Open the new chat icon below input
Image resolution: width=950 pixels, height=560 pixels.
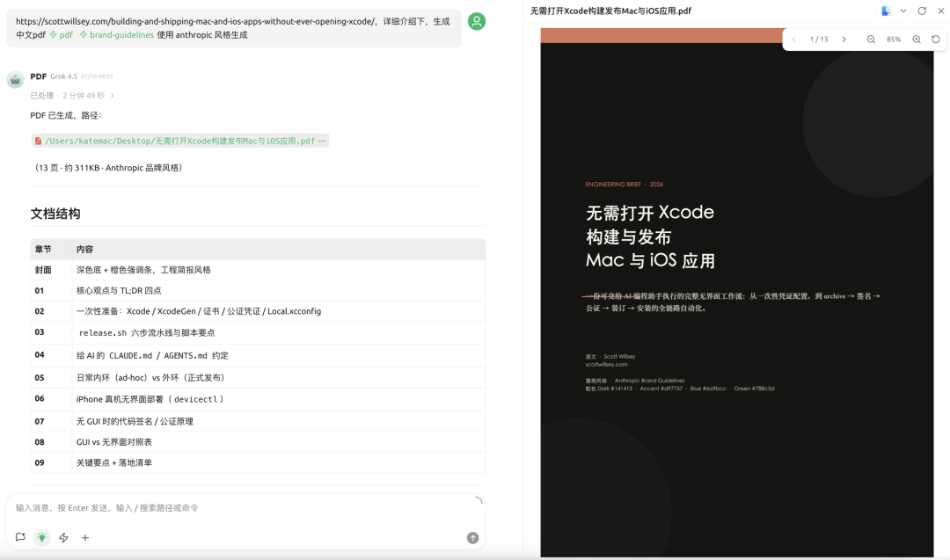tap(20, 537)
